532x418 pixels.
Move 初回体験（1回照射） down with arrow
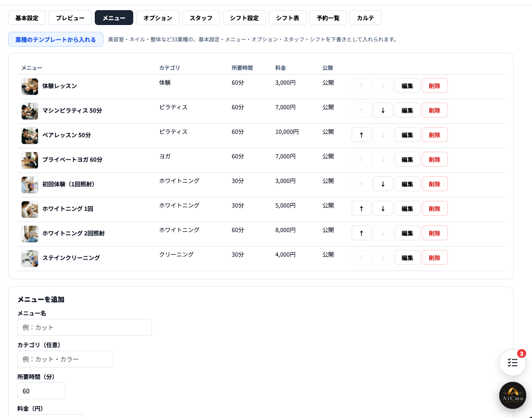point(383,184)
